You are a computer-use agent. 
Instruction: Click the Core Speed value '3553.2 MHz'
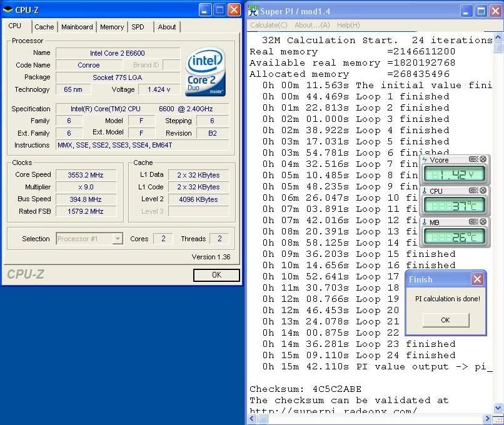pos(86,175)
